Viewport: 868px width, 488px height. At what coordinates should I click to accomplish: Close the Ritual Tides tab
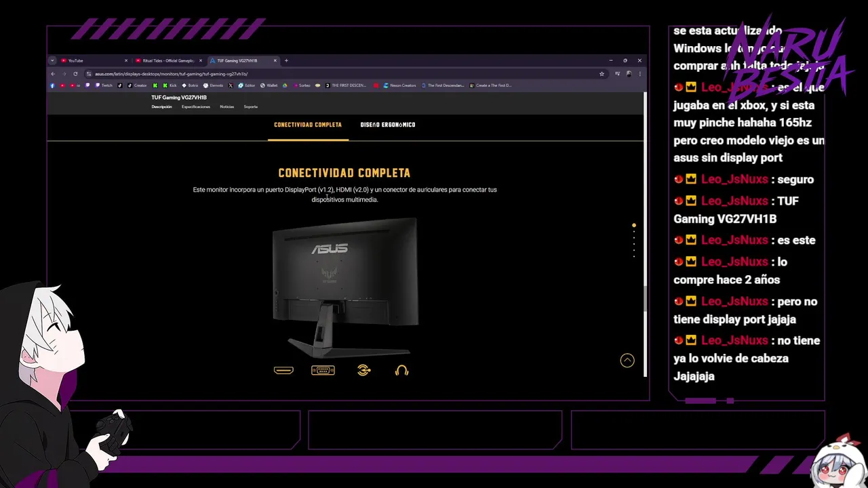pos(201,60)
